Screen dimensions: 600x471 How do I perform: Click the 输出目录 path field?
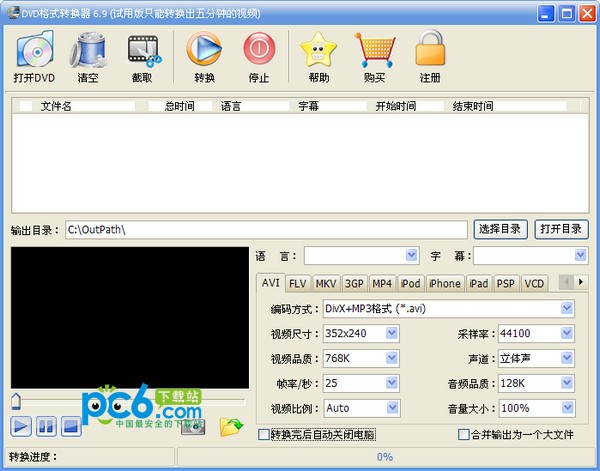click(x=266, y=230)
